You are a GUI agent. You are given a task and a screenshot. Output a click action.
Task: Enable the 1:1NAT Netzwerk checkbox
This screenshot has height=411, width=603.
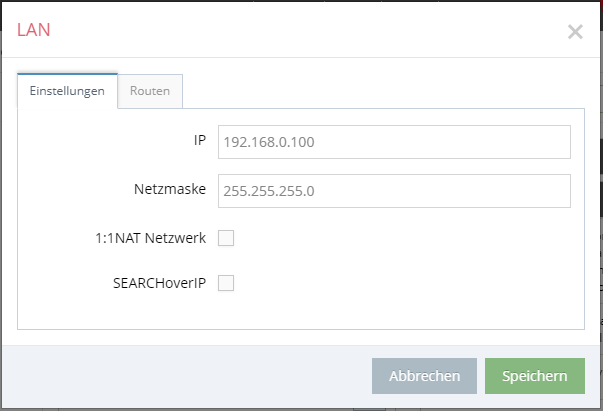[x=226, y=238]
